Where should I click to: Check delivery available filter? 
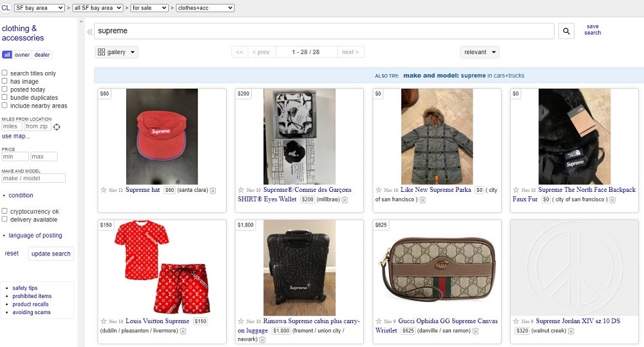[x=5, y=220]
